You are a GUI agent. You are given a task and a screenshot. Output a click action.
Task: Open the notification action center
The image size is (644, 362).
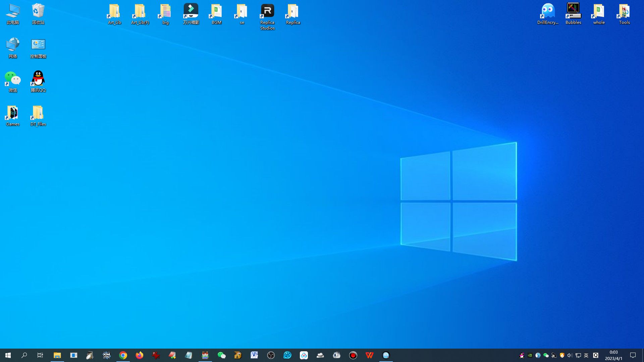(x=633, y=355)
